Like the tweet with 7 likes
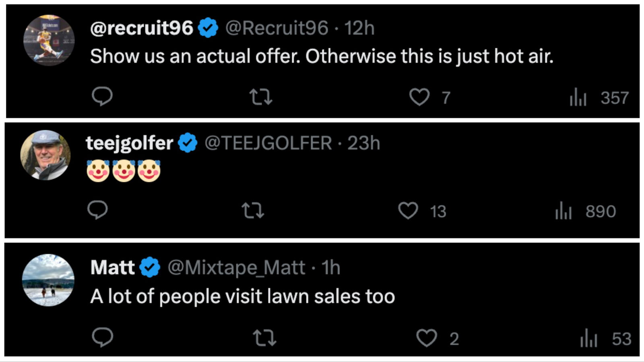The image size is (644, 362). (x=419, y=97)
